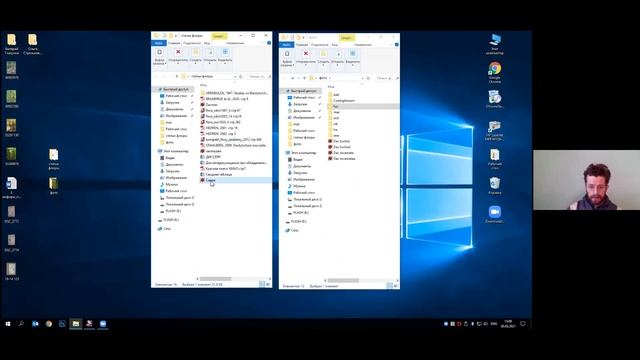The image size is (640, 360).
Task: Go back in the right фото window
Action: coord(284,78)
